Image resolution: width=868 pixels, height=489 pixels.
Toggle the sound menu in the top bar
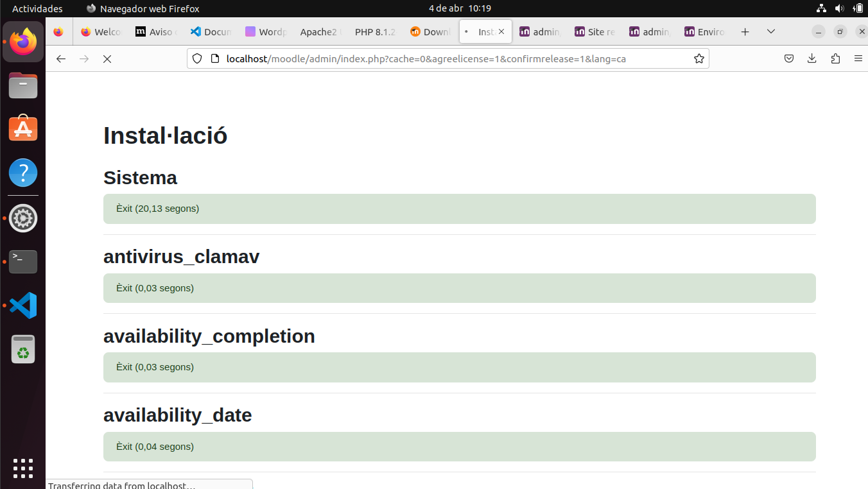pos(840,8)
